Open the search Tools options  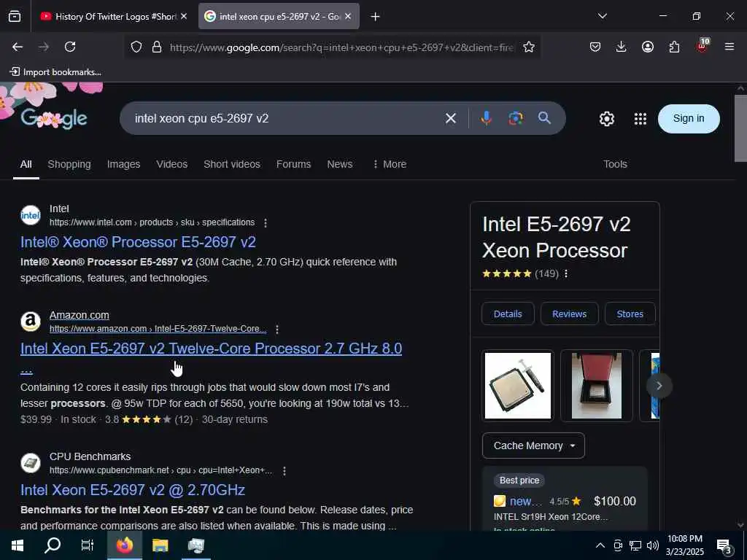coord(615,164)
